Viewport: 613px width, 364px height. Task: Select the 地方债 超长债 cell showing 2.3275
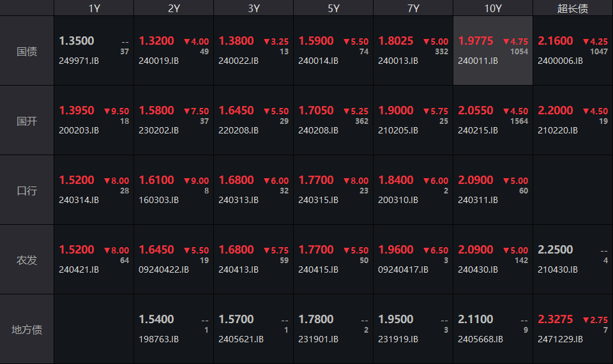point(572,330)
